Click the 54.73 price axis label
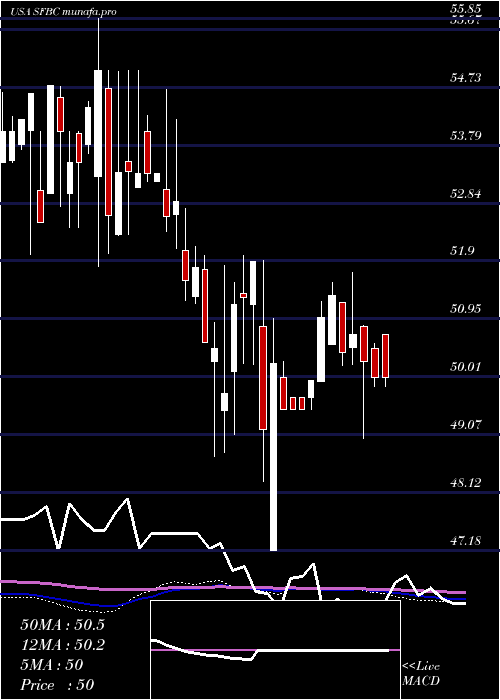Screen dimensions: 500x700 point(466,78)
